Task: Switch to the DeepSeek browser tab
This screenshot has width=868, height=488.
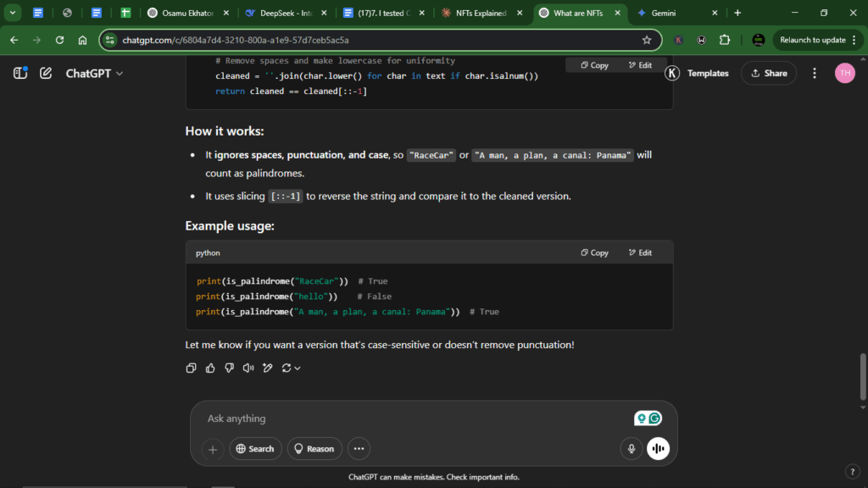Action: (x=284, y=13)
